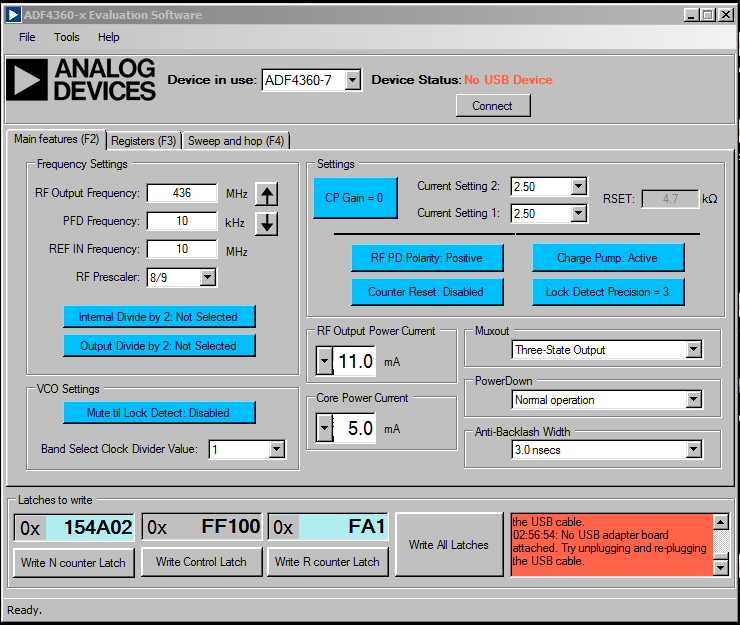Click the Connect button
The width and height of the screenshot is (740, 625).
[493, 106]
